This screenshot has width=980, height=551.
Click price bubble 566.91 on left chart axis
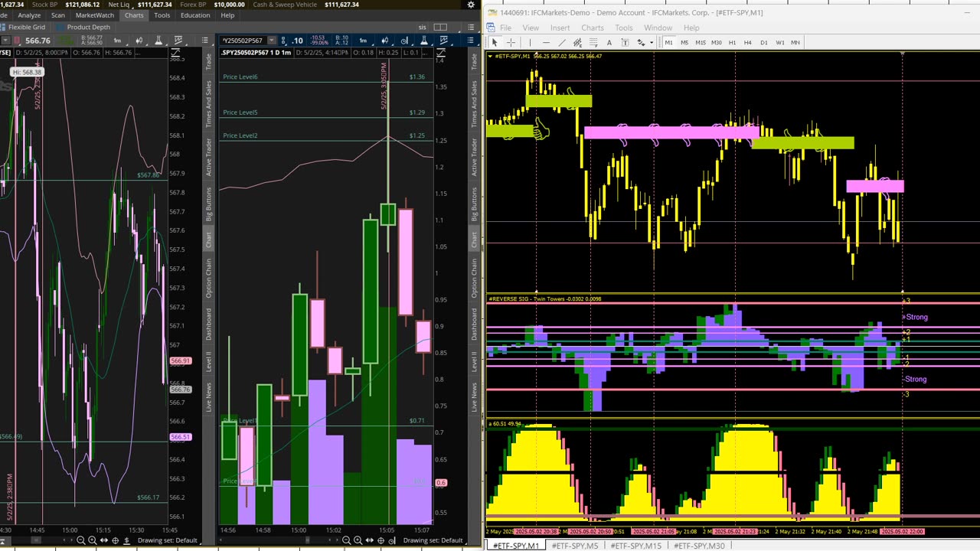181,360
